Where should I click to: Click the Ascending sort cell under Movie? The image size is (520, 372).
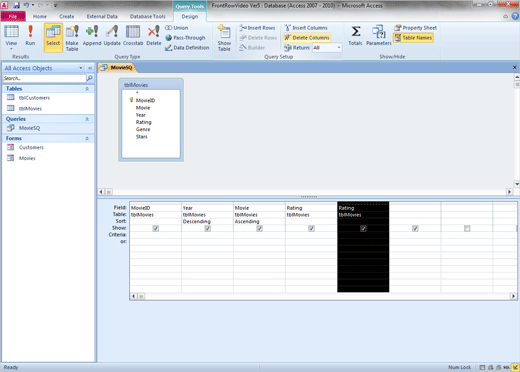point(259,221)
